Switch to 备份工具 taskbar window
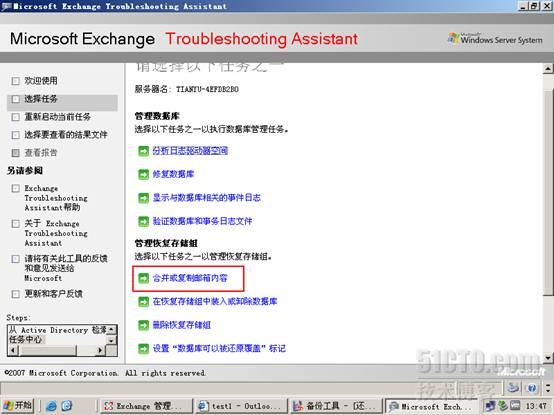554x415 pixels. click(336, 406)
